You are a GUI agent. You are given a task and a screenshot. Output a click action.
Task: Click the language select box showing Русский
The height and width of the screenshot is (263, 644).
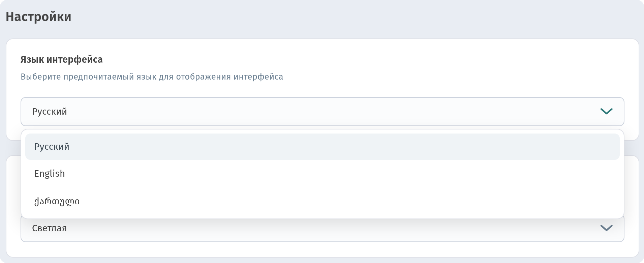tap(322, 112)
